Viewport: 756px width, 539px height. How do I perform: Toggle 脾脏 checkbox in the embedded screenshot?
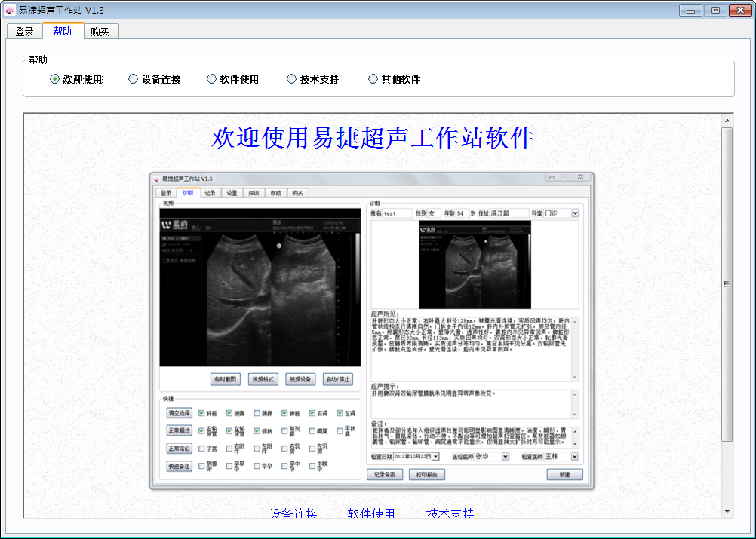pos(284,413)
